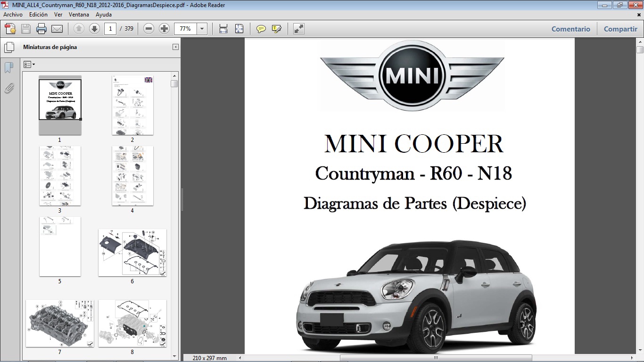Open the thumbnails options menu
The width and height of the screenshot is (644, 362).
point(29,64)
